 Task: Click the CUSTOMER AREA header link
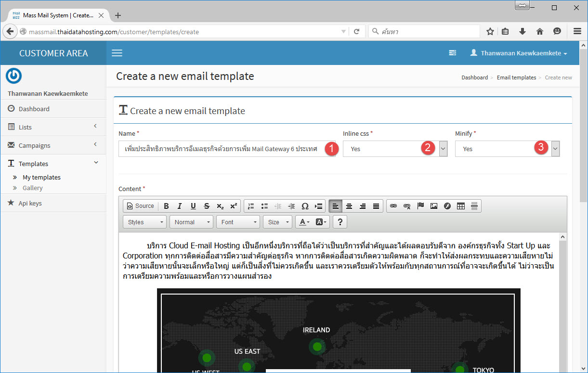[53, 53]
